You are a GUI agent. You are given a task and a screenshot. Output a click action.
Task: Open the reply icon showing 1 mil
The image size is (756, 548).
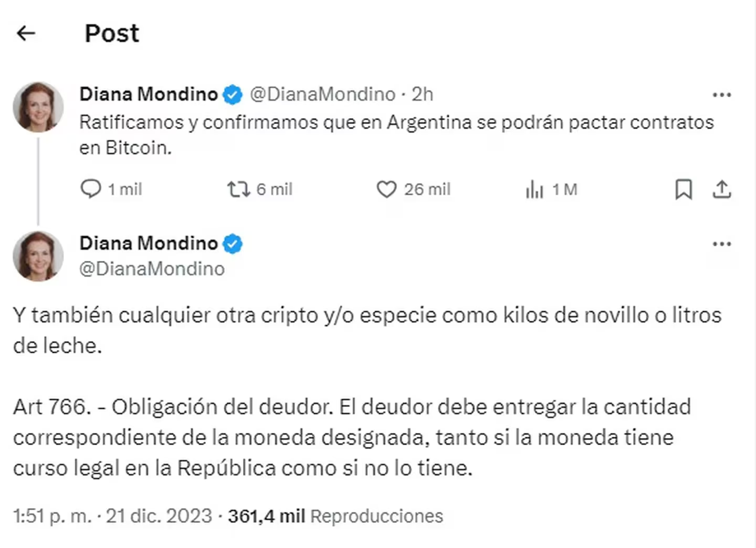[91, 189]
